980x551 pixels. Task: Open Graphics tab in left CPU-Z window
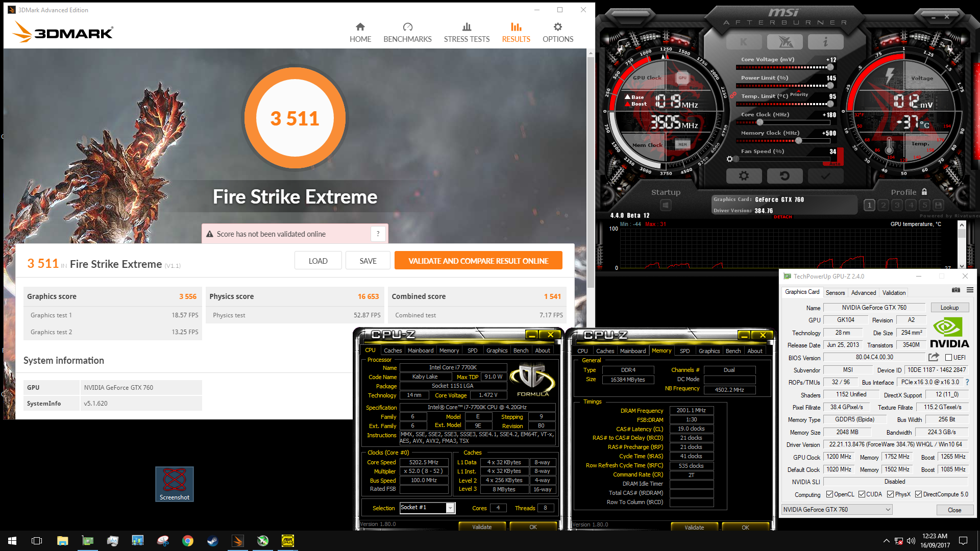497,350
